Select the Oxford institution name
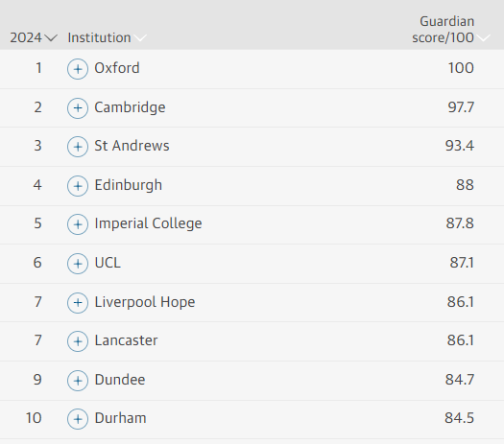This screenshot has width=504, height=444. tap(117, 68)
